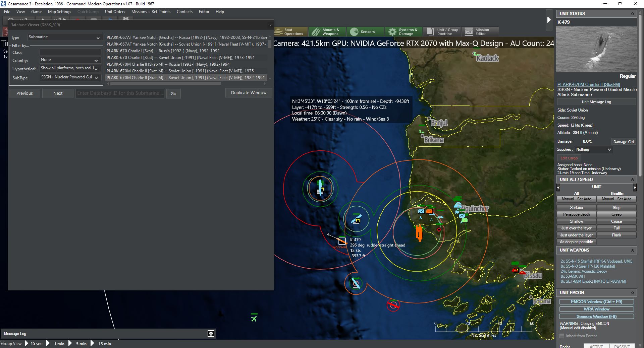The height and width of the screenshot is (348, 644).
Task: Set throttle to Flank
Action: pos(616,235)
